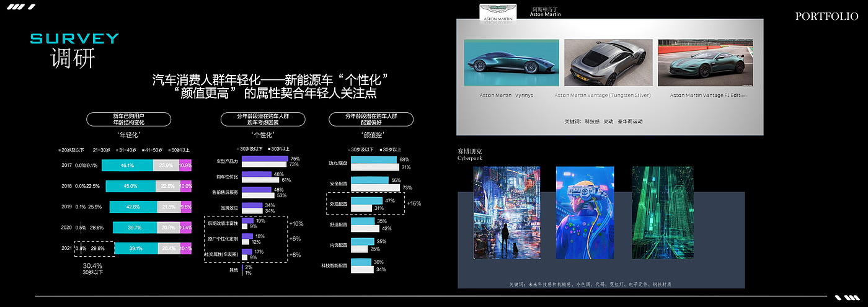The image size is (868, 307).
Task: Select the cyberpunk robot head artwork
Action: click(x=585, y=213)
